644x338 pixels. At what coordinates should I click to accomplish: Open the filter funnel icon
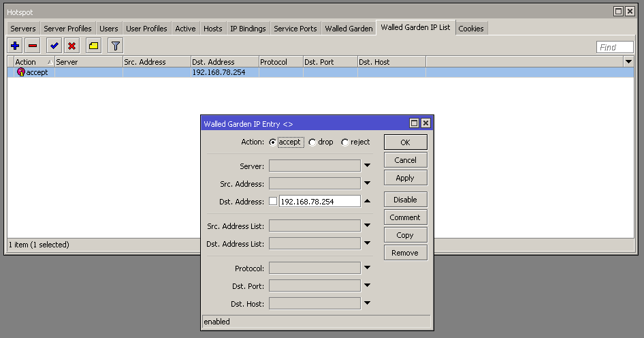pos(116,46)
